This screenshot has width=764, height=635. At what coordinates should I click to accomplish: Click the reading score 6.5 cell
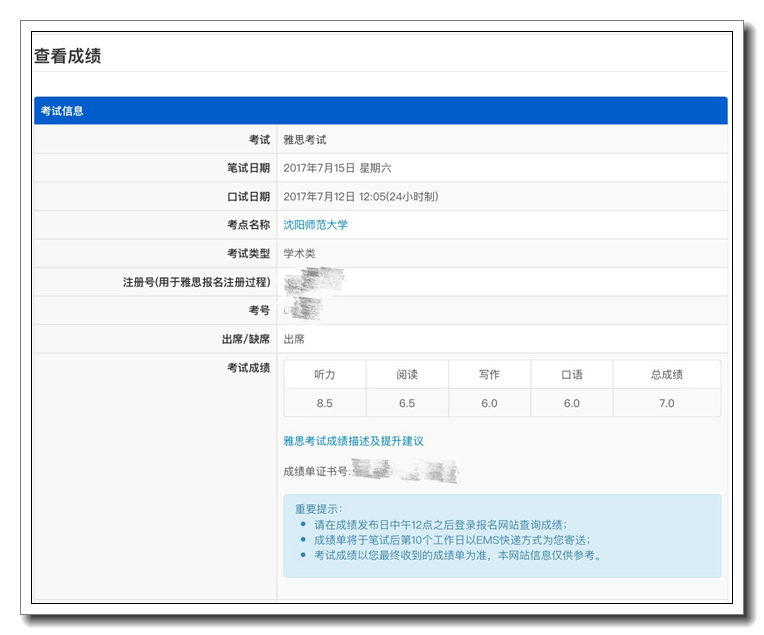(407, 403)
